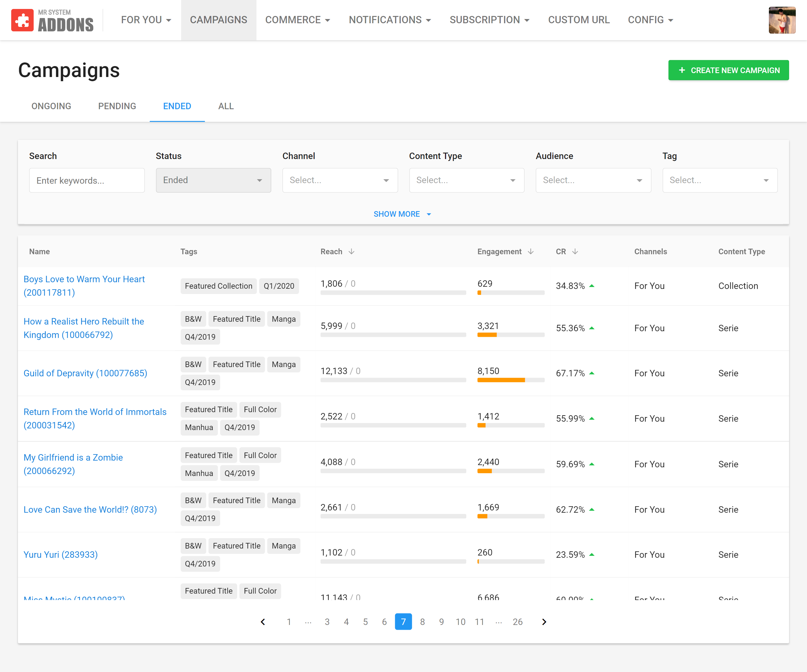Image resolution: width=807 pixels, height=672 pixels.
Task: Open the Audience filter dropdown
Action: (x=593, y=180)
